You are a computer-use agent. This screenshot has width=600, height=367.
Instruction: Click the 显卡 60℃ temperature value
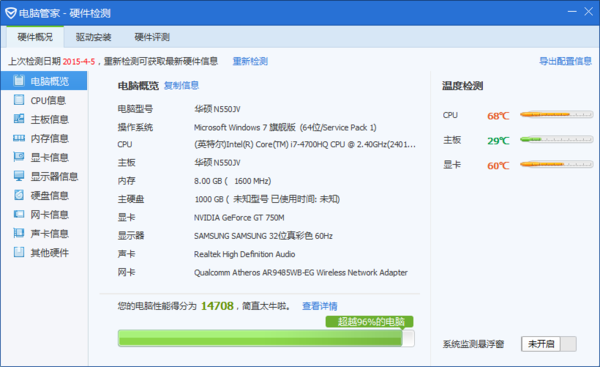pyautogui.click(x=498, y=166)
